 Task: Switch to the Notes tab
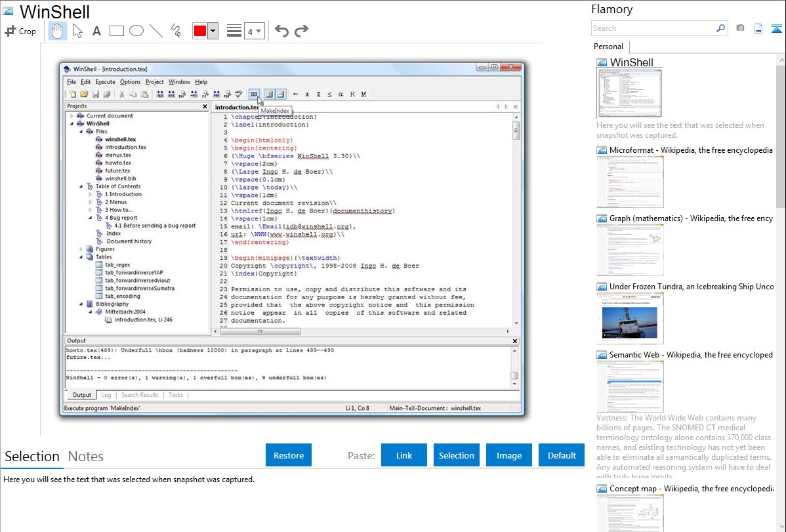pos(86,457)
